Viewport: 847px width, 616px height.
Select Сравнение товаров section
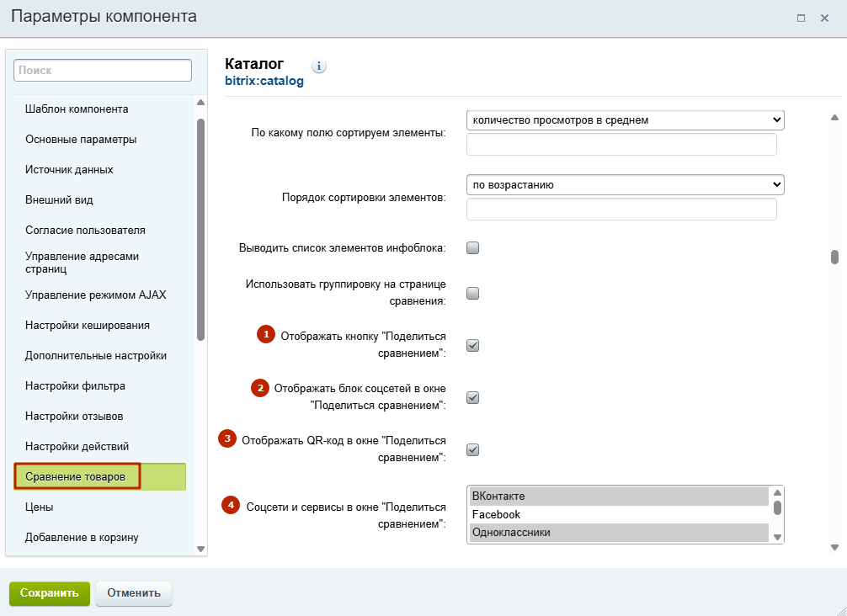coord(100,476)
